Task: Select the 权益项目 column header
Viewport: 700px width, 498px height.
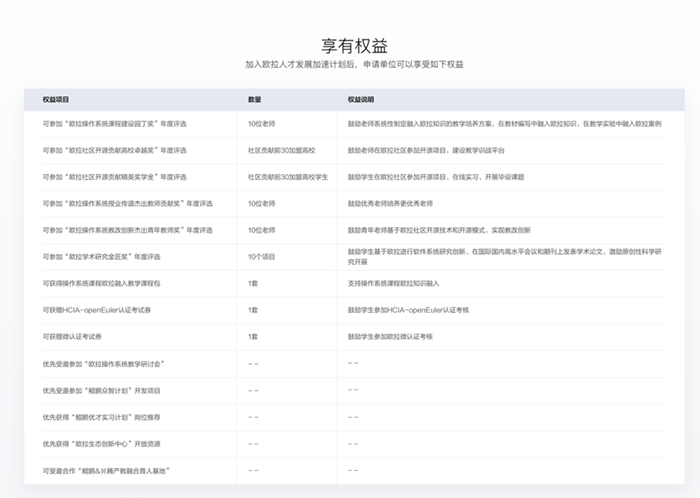Action: coord(56,100)
